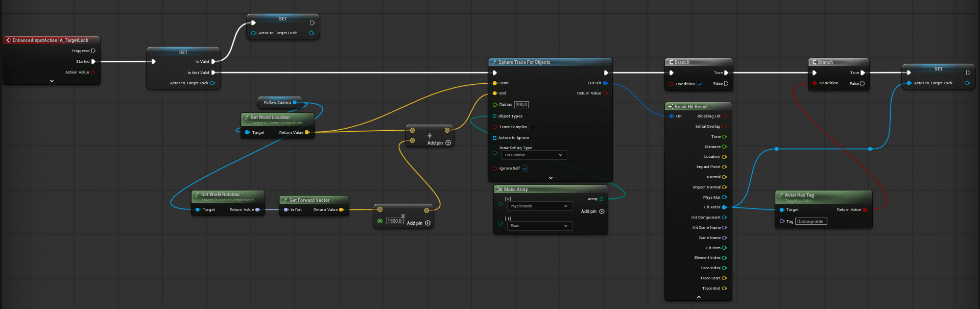Screen dimensions: 980x309
Task: Open the Draw Debug Type dropdown
Action: pos(534,155)
